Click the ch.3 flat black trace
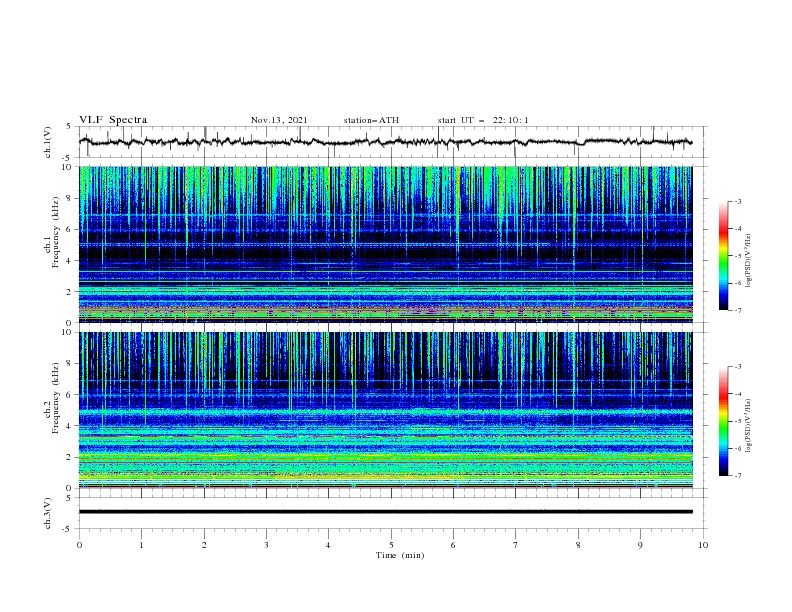The width and height of the screenshot is (792, 612). pyautogui.click(x=386, y=512)
